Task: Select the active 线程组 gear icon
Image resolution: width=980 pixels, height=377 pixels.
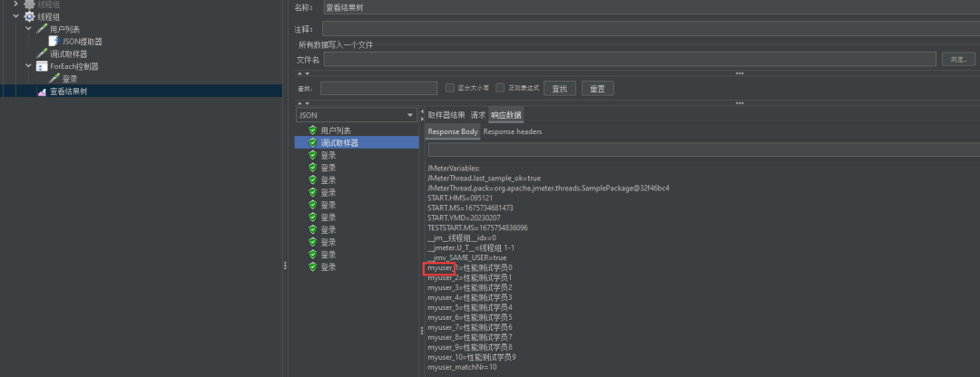Action: (x=29, y=16)
